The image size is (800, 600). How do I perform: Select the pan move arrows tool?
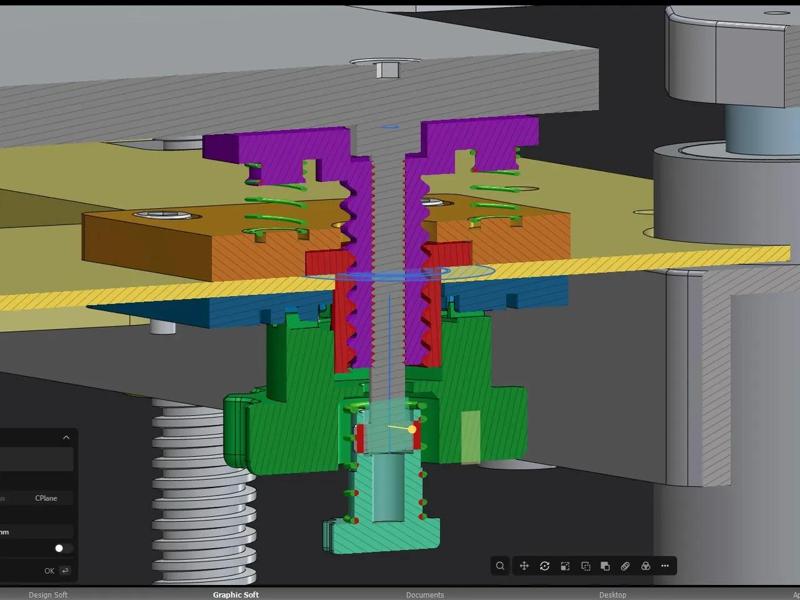[524, 566]
